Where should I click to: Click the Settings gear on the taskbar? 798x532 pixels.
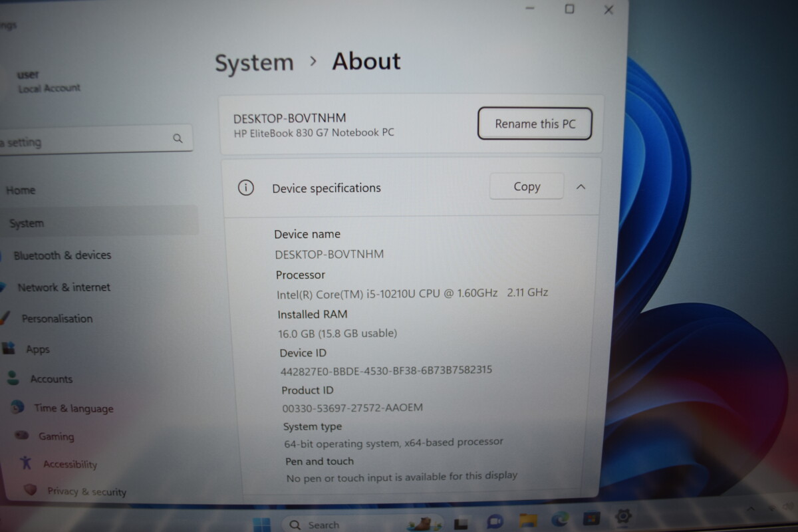click(624, 516)
